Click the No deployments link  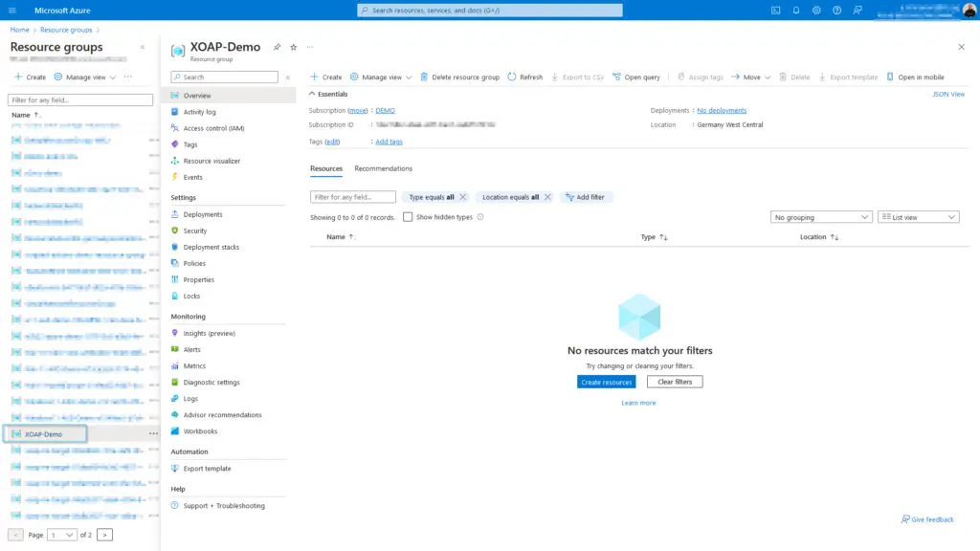click(722, 111)
